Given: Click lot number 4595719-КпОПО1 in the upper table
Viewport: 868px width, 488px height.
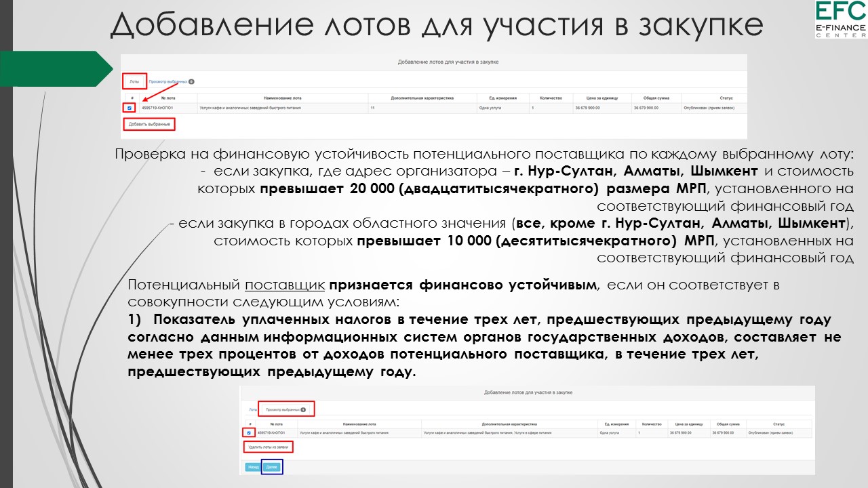Looking at the screenshot, I should pyautogui.click(x=157, y=108).
